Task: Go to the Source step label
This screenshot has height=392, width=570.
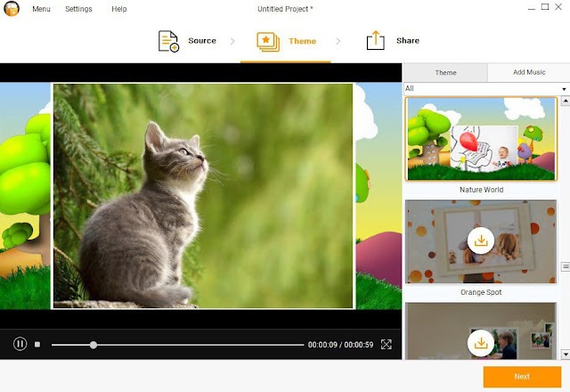Action: [202, 41]
